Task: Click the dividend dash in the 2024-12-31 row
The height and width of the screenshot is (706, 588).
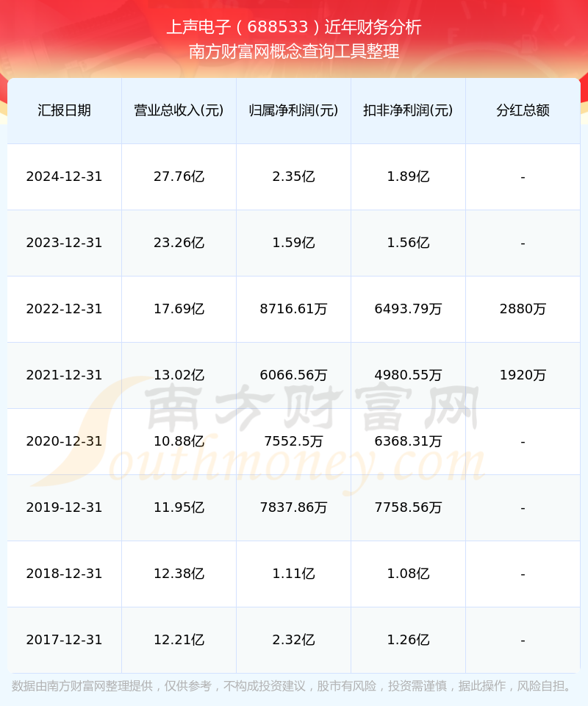Action: pos(523,177)
